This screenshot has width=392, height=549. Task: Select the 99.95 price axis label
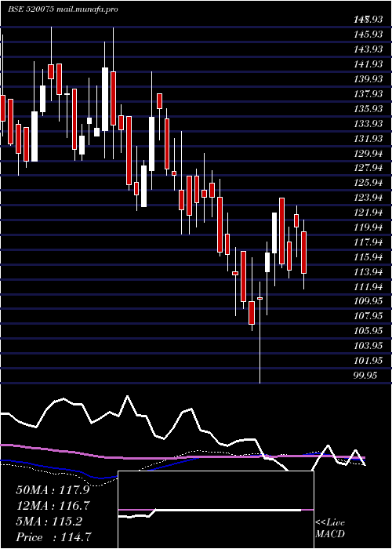point(365,376)
